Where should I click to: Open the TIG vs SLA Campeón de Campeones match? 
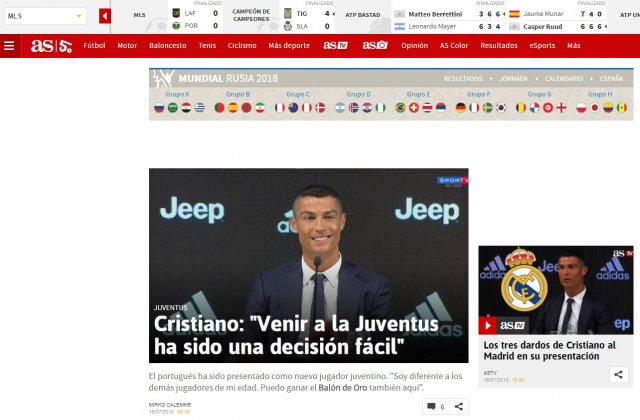307,20
